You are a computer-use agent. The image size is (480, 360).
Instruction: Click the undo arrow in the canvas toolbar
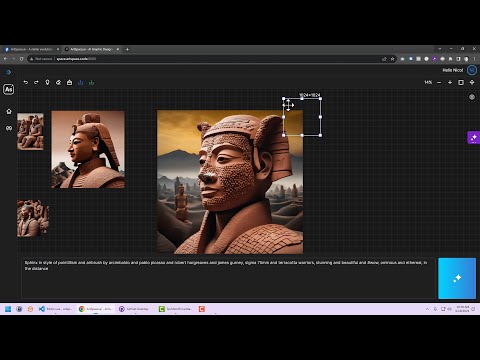coord(26,82)
